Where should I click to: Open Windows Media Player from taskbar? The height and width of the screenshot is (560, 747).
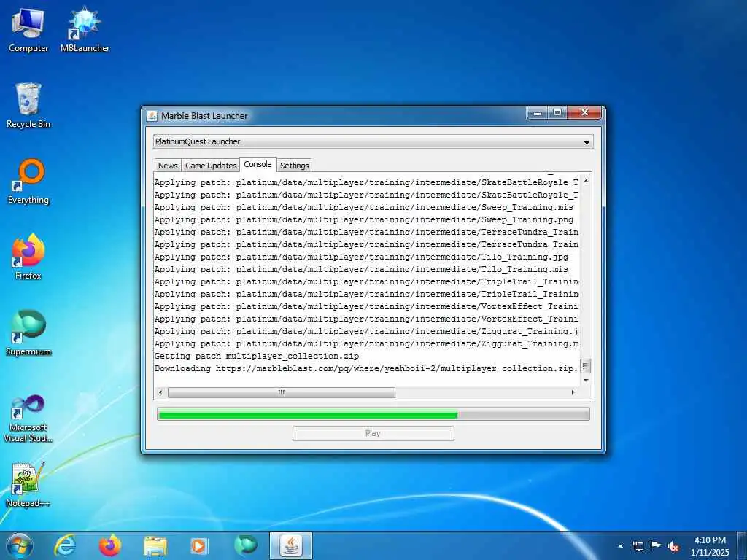coord(199,545)
